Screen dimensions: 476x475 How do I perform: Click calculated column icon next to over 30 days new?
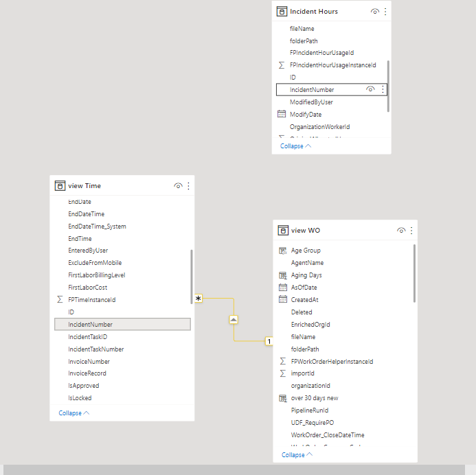(x=282, y=398)
